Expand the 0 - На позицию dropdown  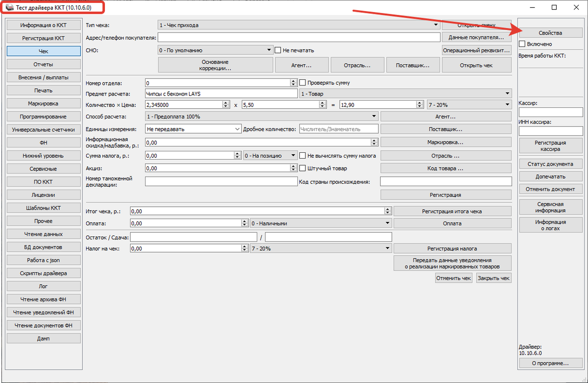[270, 155]
